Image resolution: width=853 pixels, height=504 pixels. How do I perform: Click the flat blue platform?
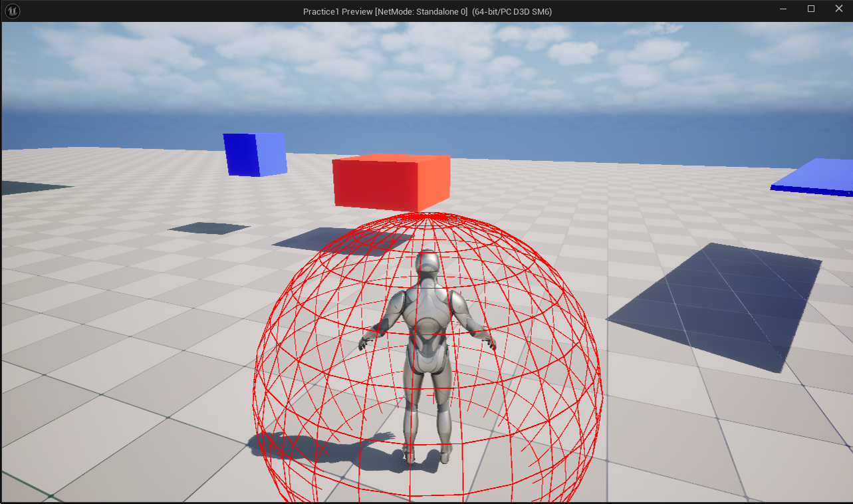click(x=813, y=178)
